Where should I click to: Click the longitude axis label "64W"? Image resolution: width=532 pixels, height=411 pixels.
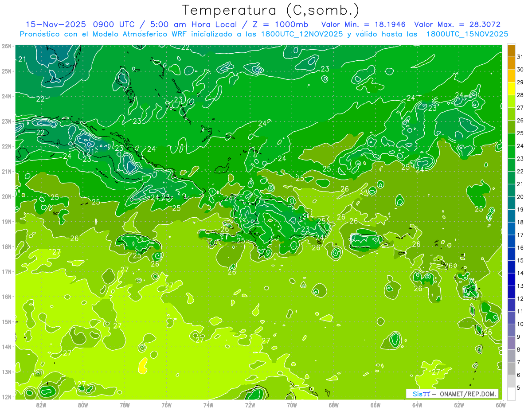pyautogui.click(x=417, y=405)
